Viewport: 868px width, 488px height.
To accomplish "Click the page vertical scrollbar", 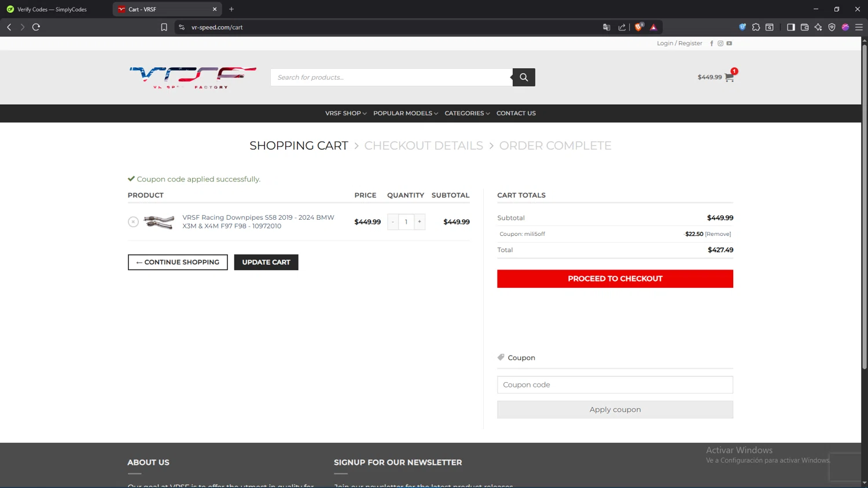I will coord(865,208).
